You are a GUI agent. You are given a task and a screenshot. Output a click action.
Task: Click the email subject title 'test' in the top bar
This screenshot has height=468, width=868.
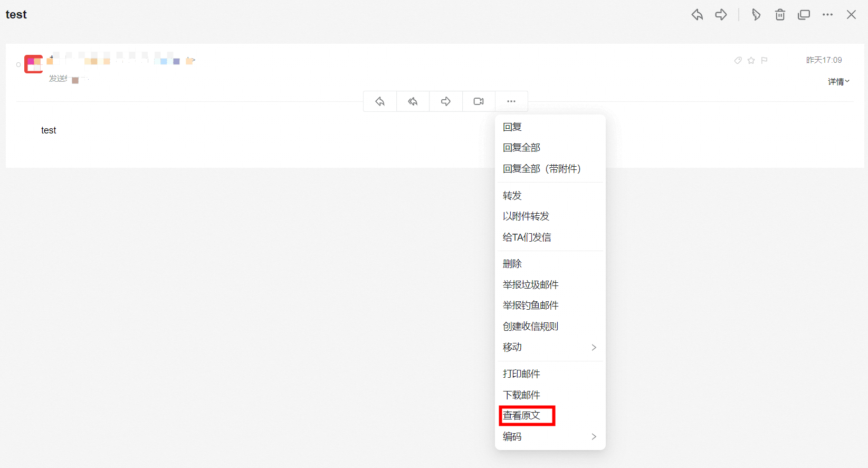tap(16, 15)
